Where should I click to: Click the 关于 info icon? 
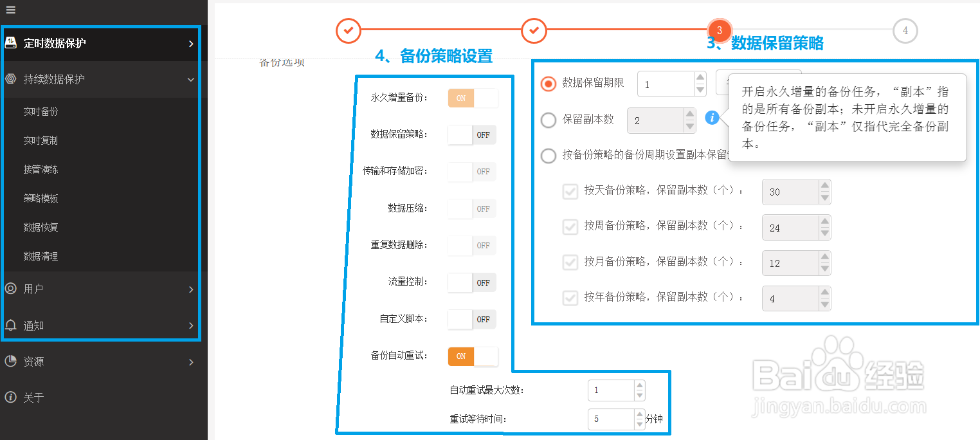click(x=10, y=398)
